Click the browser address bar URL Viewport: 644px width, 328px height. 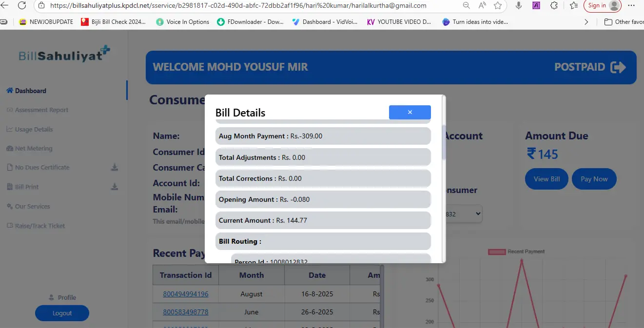tap(244, 6)
